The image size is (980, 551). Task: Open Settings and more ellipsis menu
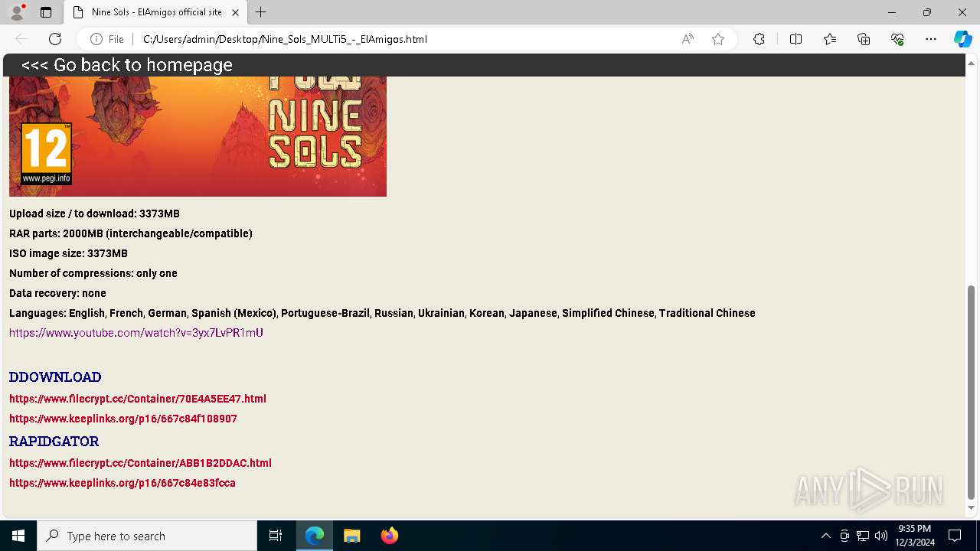pos(931,39)
